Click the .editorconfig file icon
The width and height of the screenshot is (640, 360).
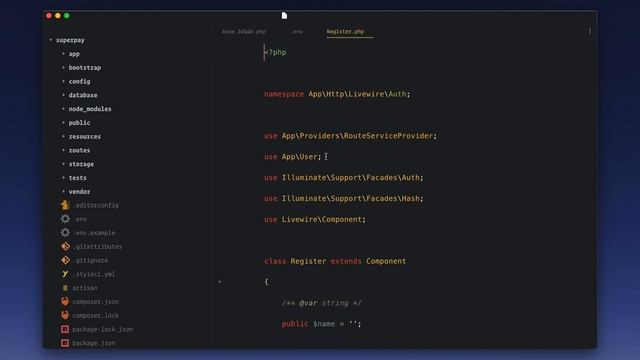click(x=65, y=205)
